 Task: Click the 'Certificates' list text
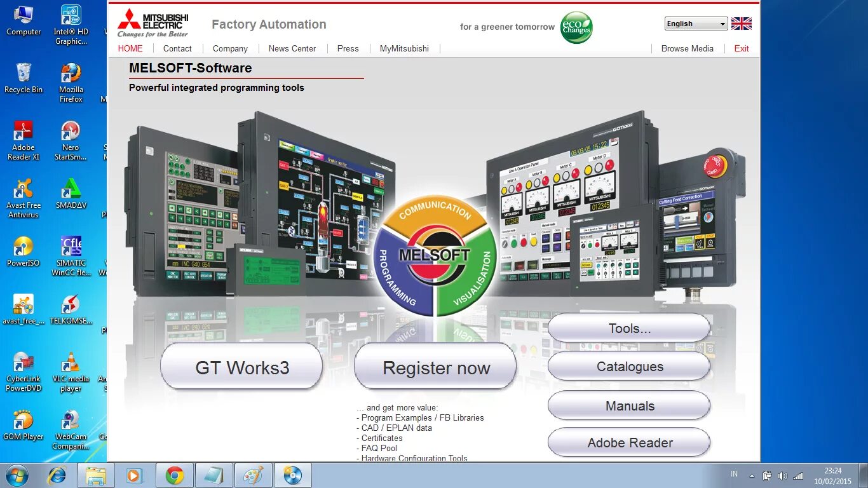point(382,438)
